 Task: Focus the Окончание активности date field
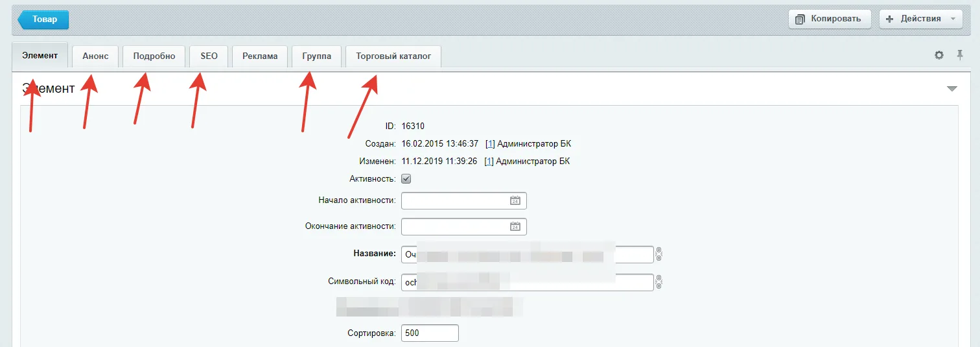(464, 227)
